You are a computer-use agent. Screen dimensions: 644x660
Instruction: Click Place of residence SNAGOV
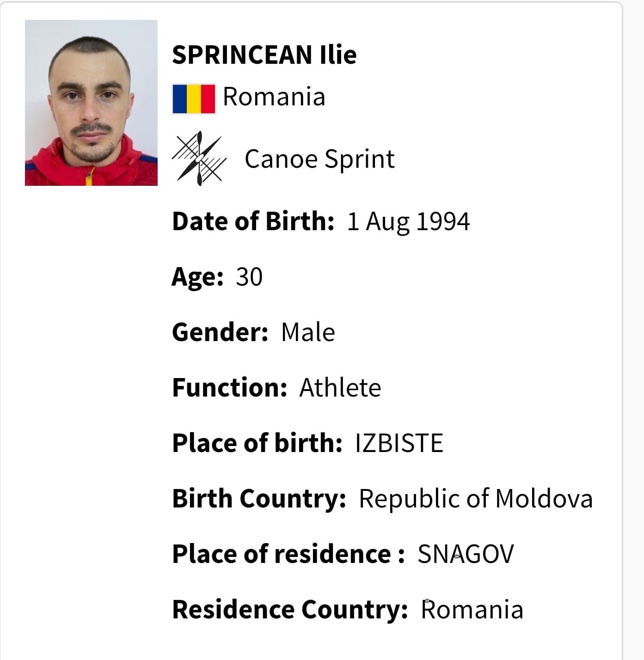[x=466, y=554]
